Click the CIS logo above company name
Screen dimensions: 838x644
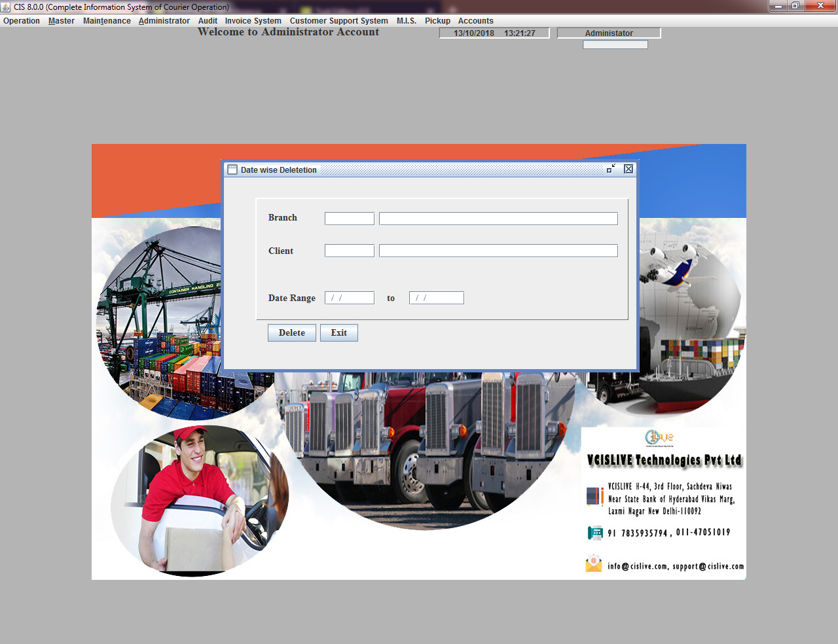[x=659, y=437]
